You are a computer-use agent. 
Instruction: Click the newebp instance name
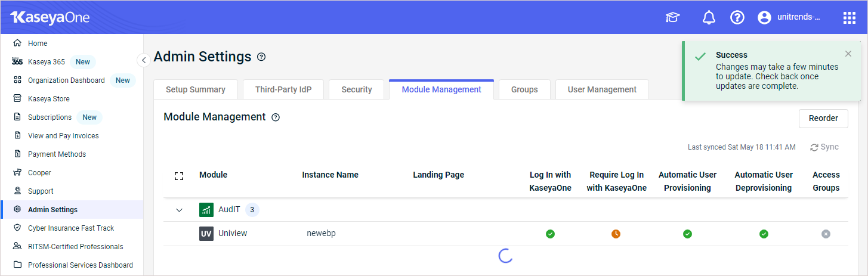(x=321, y=234)
